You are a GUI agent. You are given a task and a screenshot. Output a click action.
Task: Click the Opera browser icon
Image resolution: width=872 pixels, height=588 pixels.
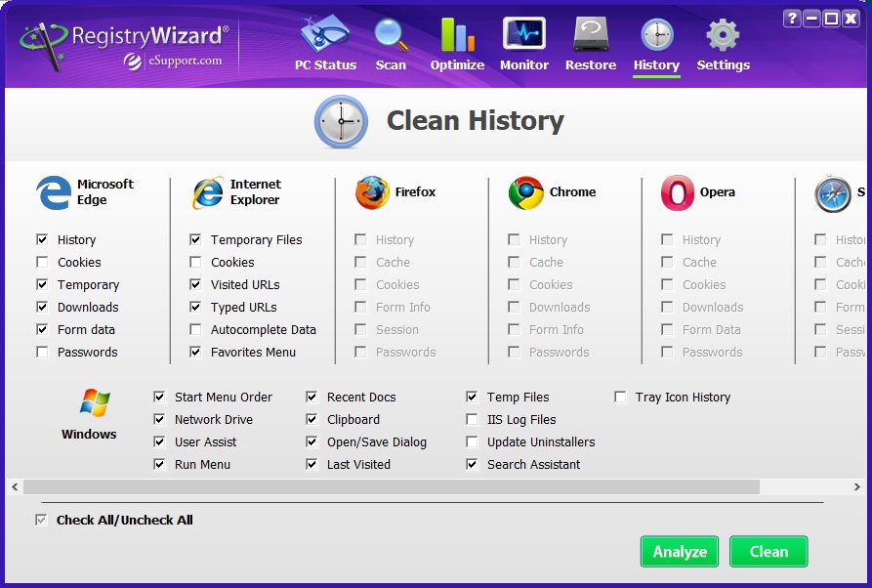click(678, 192)
